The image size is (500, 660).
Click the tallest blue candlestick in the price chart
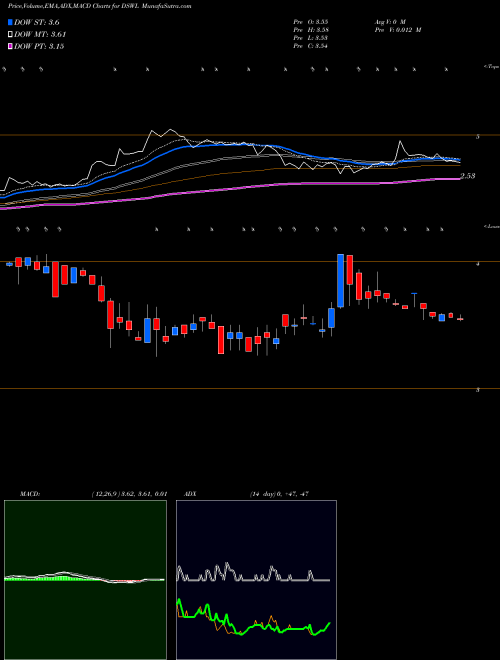click(340, 280)
